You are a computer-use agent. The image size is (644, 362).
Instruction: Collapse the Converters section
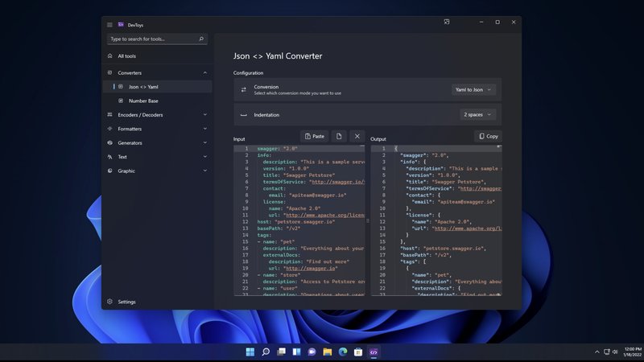204,73
